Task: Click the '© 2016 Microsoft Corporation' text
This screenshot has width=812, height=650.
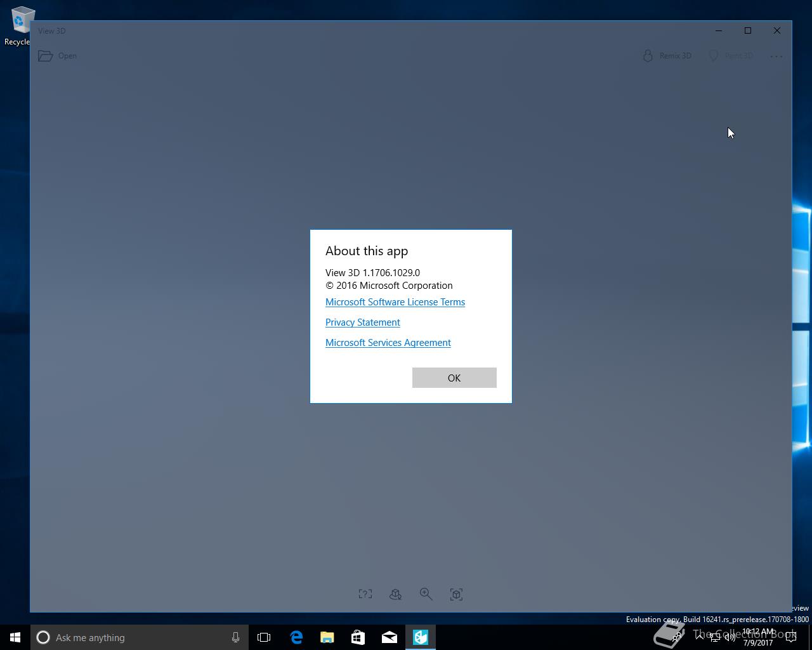Action: point(389,286)
